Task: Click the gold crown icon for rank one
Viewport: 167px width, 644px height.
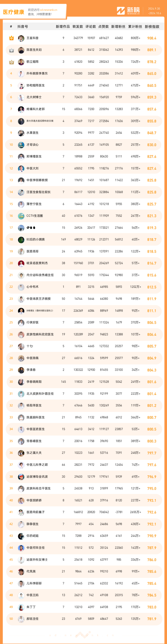Action: coord(11,38)
